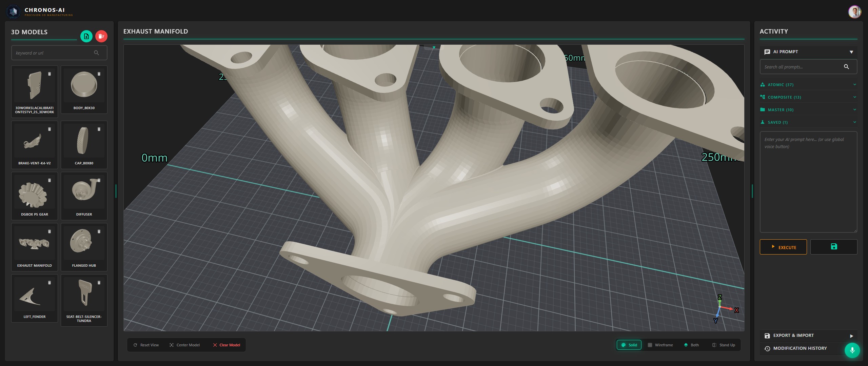Delete DGBOX P5 GEAR via trash icon
This screenshot has width=868, height=366.
point(50,180)
